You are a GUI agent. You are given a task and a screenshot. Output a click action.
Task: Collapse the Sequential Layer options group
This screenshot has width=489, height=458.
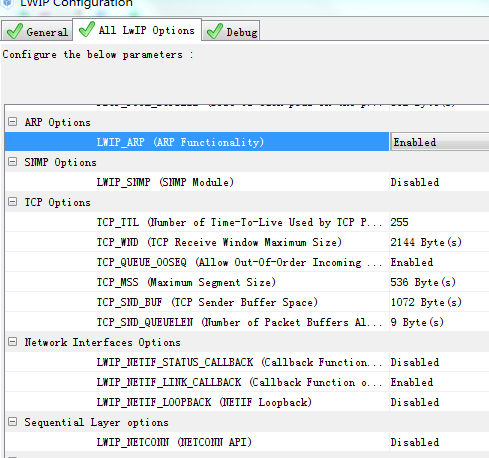[x=13, y=422]
